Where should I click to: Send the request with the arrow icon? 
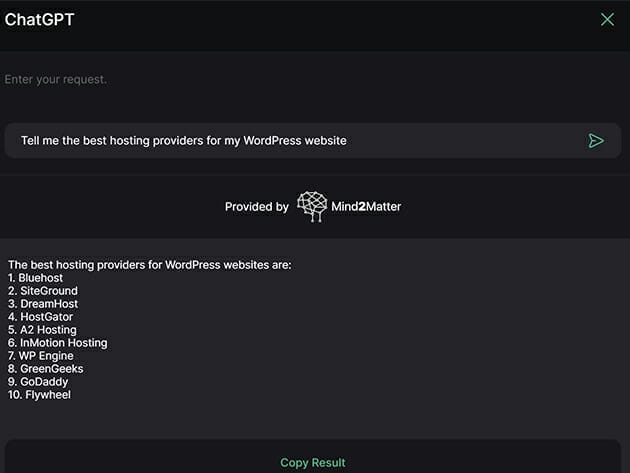click(596, 141)
